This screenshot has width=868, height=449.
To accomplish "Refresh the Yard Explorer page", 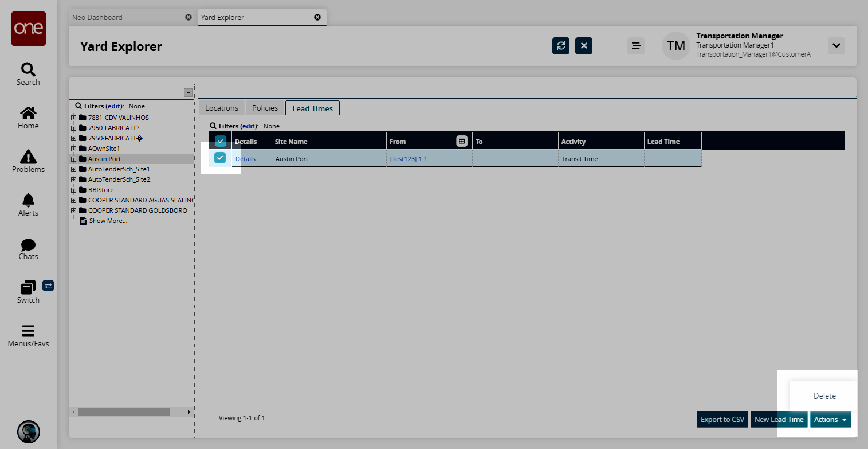I will click(x=561, y=46).
